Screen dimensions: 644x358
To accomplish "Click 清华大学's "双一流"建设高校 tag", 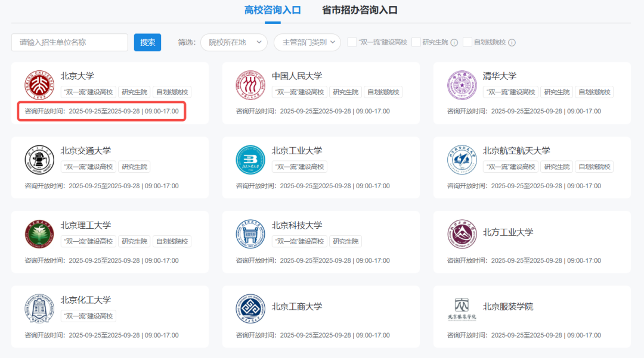I will coord(510,92).
